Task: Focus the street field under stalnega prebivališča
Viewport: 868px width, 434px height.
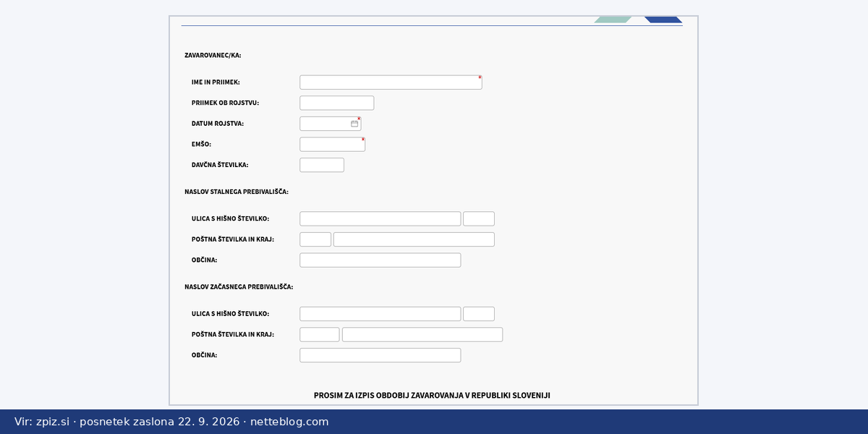Action: pyautogui.click(x=380, y=218)
